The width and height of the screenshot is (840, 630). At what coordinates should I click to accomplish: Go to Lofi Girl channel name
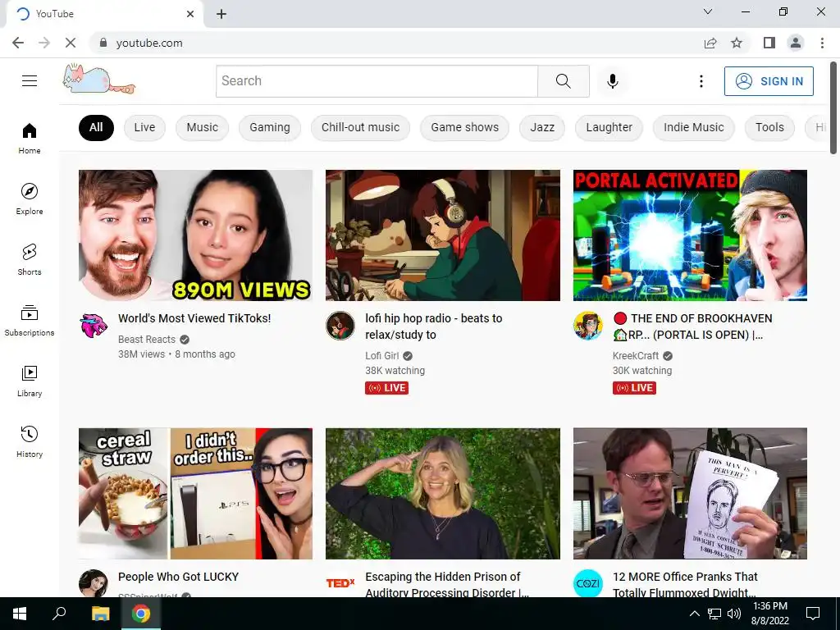pos(382,356)
